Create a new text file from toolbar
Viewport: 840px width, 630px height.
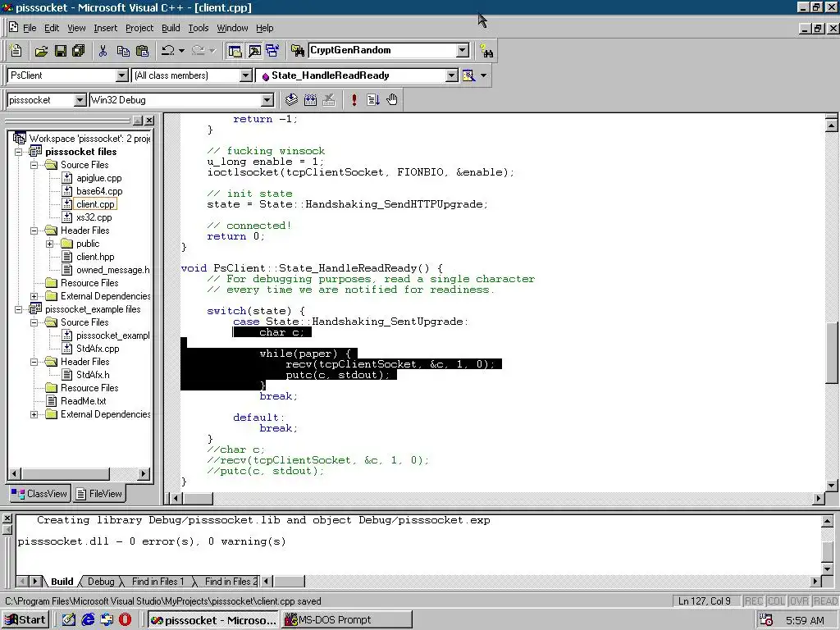[16, 50]
